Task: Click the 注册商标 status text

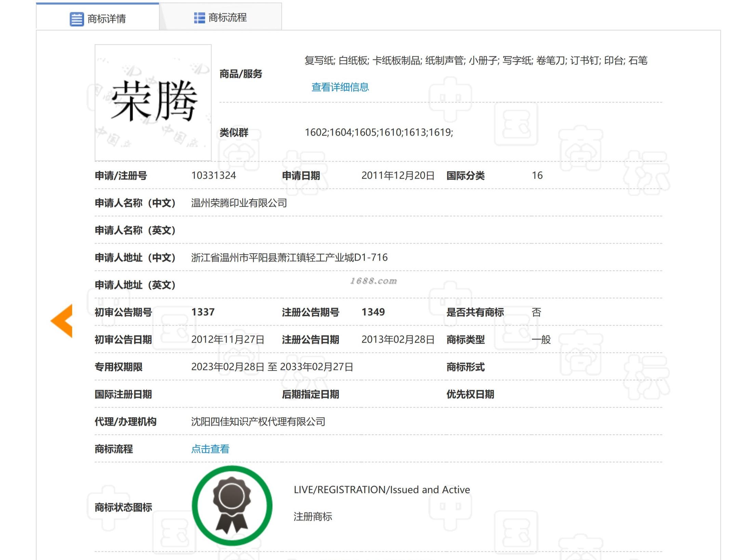Action: (313, 516)
